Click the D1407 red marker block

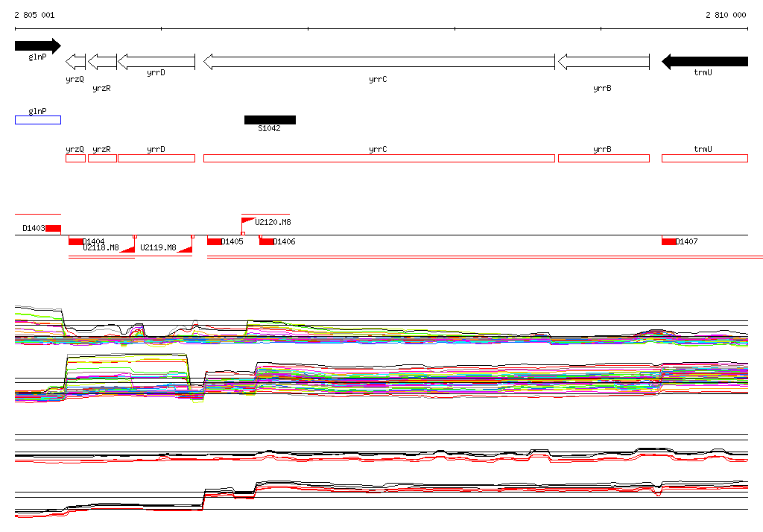tap(668, 241)
